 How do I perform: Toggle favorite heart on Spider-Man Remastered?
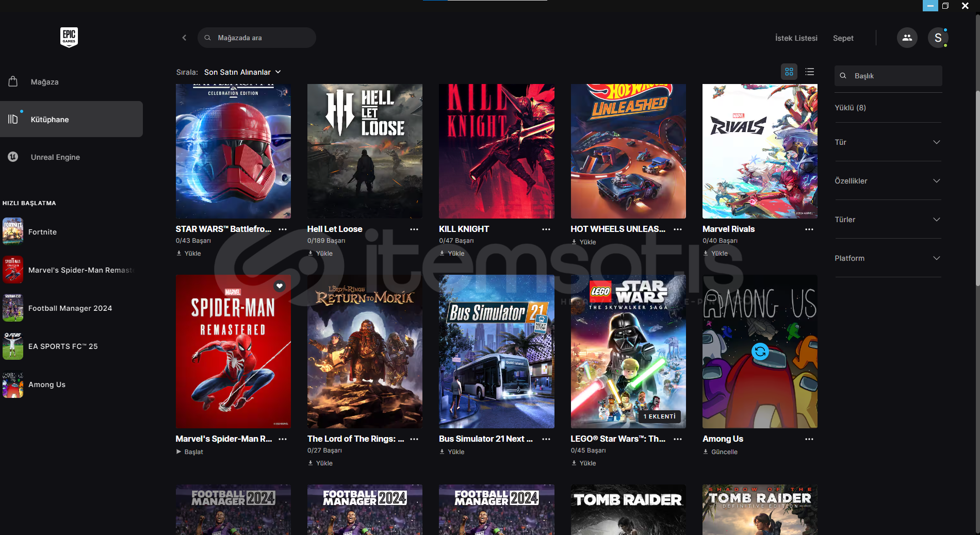click(280, 286)
